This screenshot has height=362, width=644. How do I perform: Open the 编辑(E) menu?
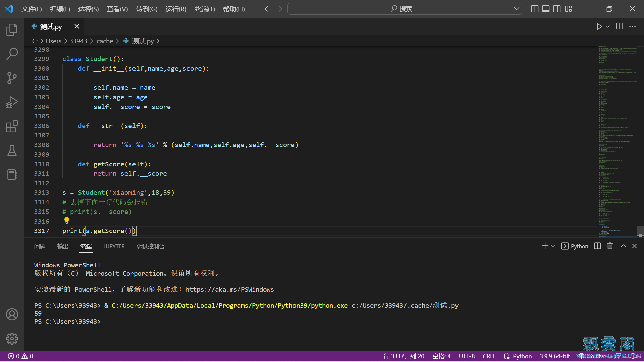60,9
